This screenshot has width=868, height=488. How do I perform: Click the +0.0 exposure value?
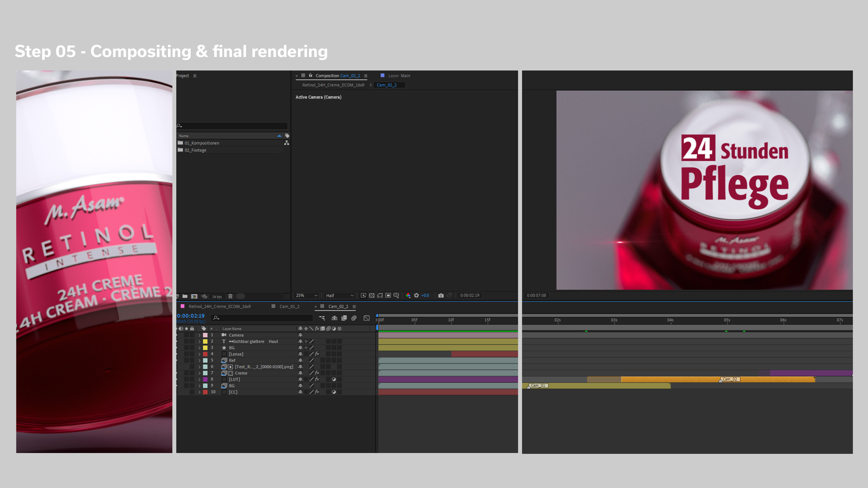(x=425, y=295)
